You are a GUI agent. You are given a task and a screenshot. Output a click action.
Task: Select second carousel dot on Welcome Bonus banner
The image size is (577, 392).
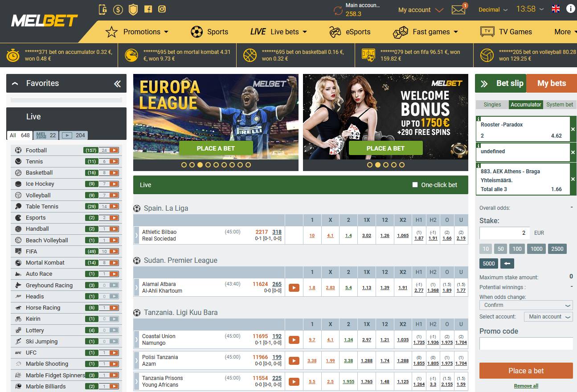[x=378, y=165]
